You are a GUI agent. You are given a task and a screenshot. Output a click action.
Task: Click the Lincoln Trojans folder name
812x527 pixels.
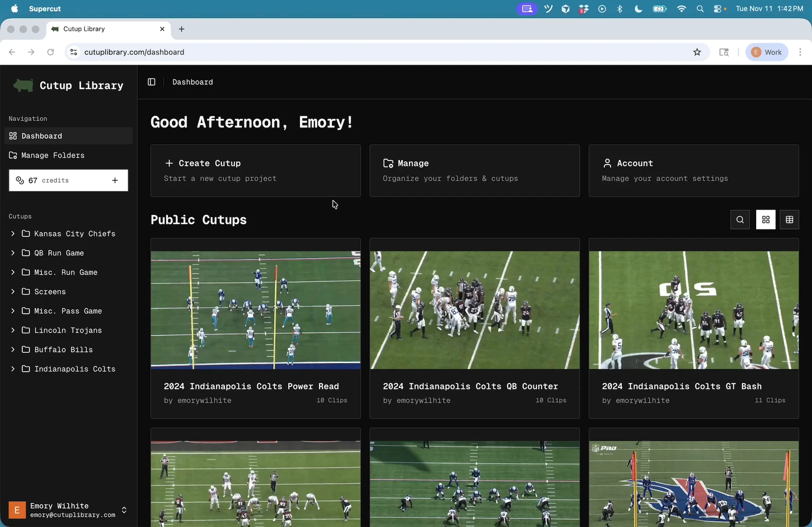(68, 330)
